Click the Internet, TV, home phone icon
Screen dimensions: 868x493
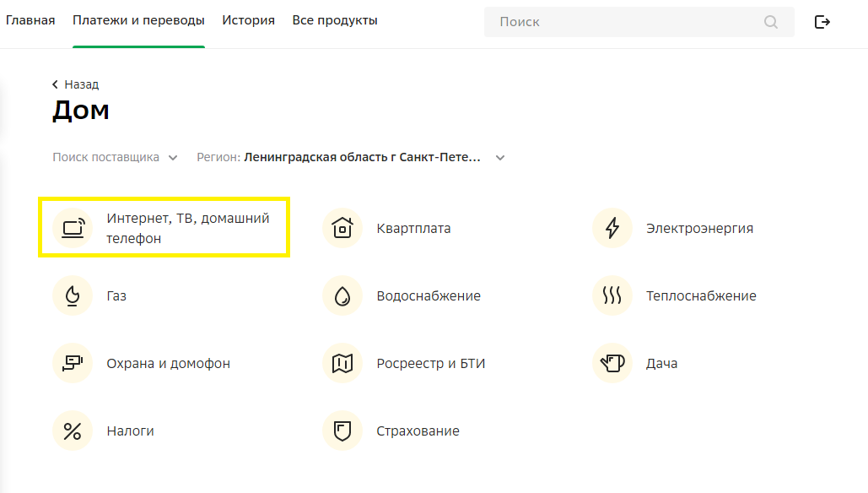tap(73, 228)
